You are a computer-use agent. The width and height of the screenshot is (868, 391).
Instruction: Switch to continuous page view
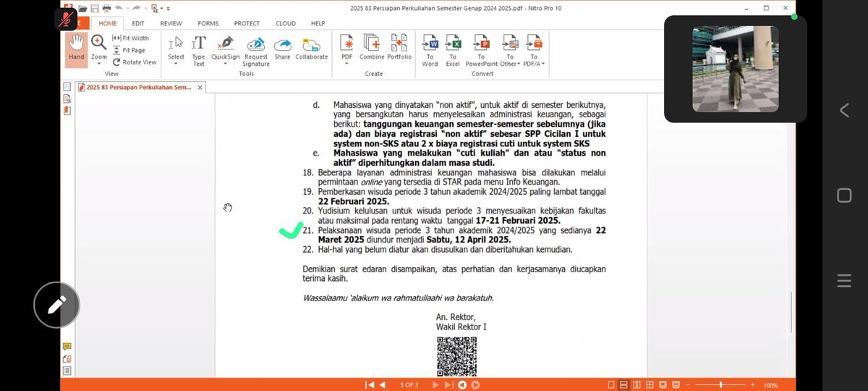[624, 384]
